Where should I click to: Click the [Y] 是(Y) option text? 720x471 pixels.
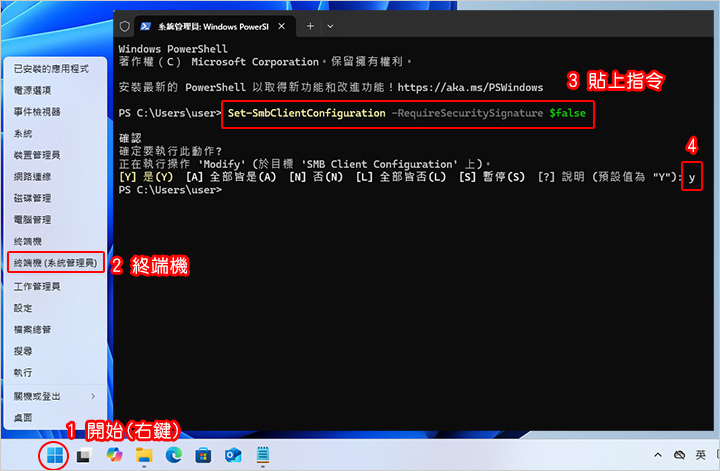[x=146, y=177]
